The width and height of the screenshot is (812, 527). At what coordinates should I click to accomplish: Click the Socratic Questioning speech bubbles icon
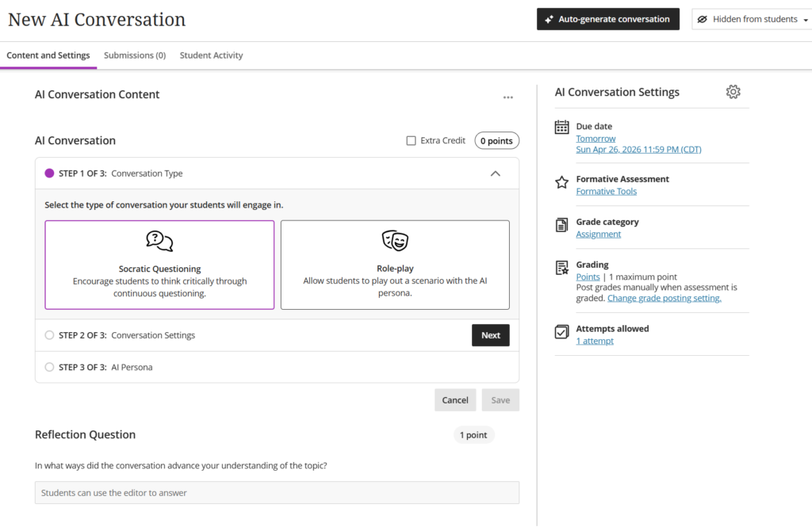tap(159, 241)
